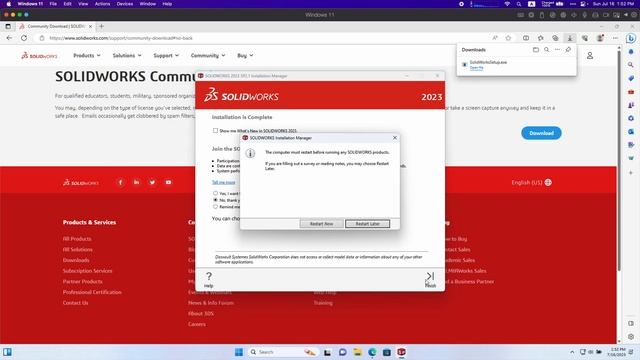The image size is (640, 360).
Task: Click the solidworks.com address bar
Action: pyautogui.click(x=261, y=38)
